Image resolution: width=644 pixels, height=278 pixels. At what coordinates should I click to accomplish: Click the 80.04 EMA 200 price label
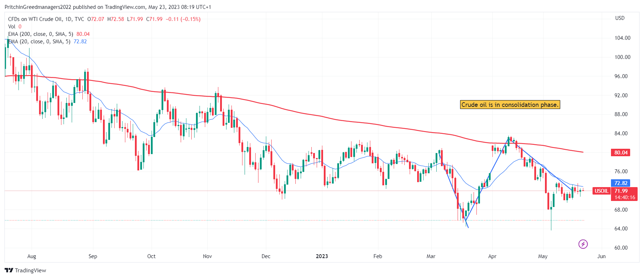(621, 153)
